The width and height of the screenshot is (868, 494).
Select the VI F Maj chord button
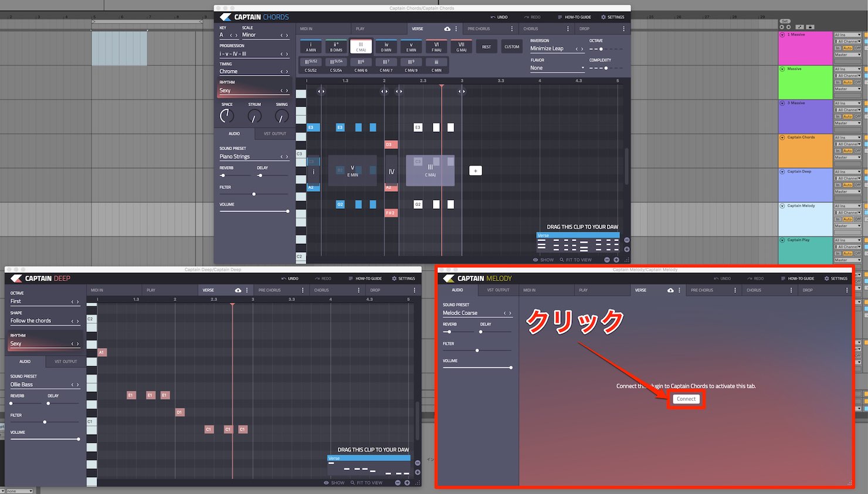[x=436, y=46]
